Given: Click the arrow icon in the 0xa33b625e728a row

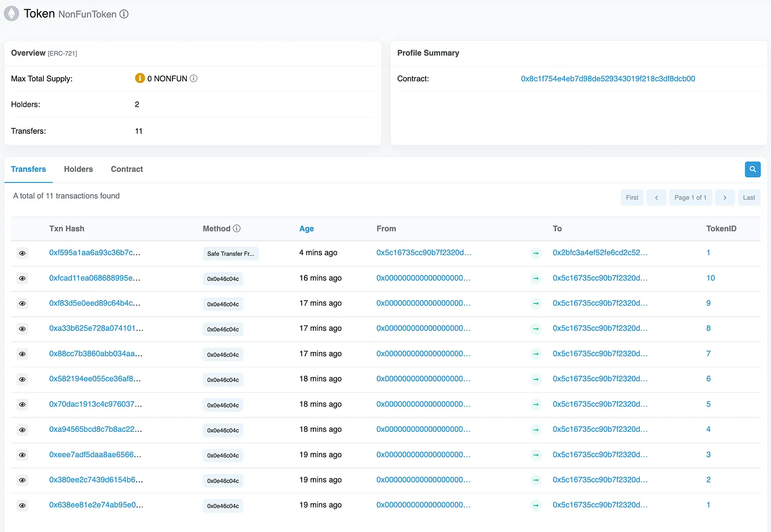Looking at the screenshot, I should (x=536, y=329).
